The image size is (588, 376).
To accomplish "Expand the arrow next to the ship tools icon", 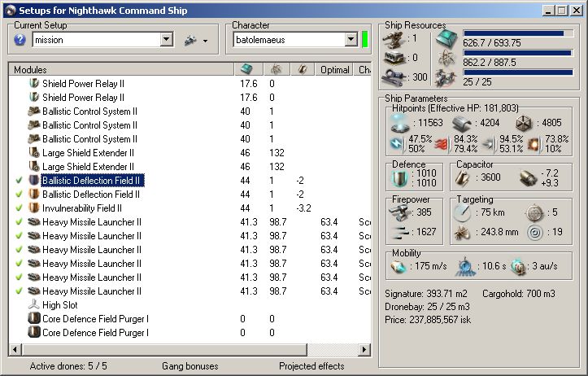I will pyautogui.click(x=206, y=41).
